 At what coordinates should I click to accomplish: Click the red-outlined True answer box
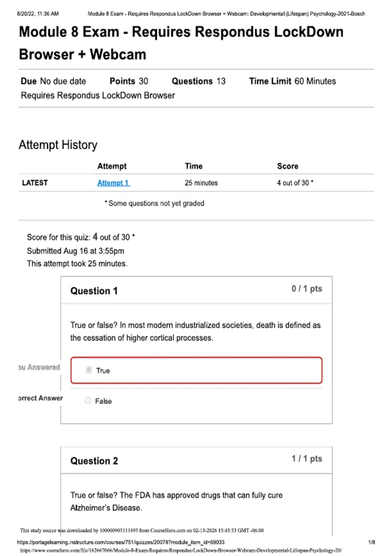[x=196, y=370]
